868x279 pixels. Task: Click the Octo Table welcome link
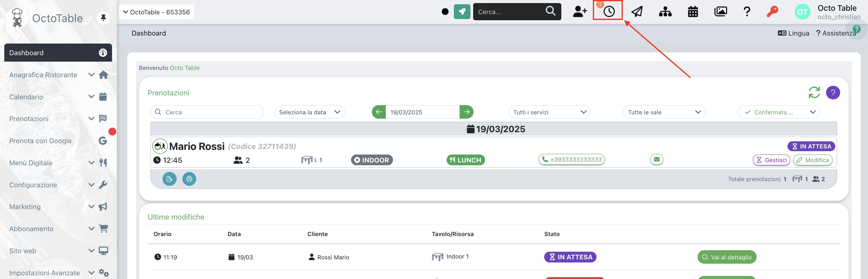tap(184, 68)
